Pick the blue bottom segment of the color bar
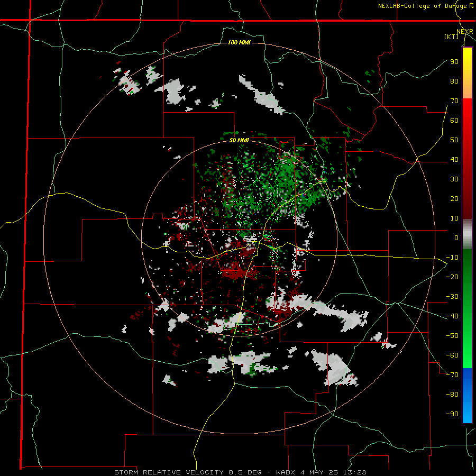The image size is (476, 476). [467, 395]
